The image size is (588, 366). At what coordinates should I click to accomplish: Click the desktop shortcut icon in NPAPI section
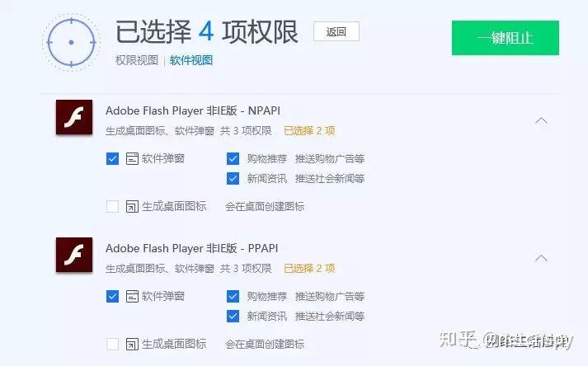[132, 206]
